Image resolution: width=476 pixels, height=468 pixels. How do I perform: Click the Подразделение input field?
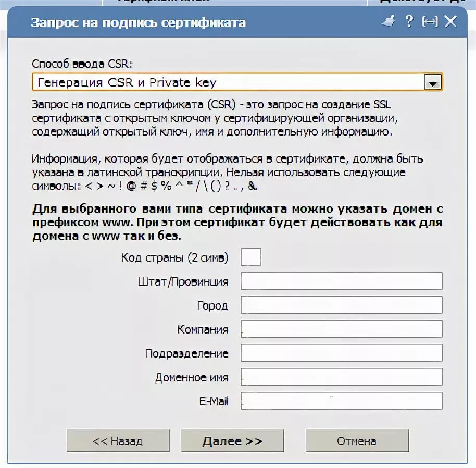[342, 353]
